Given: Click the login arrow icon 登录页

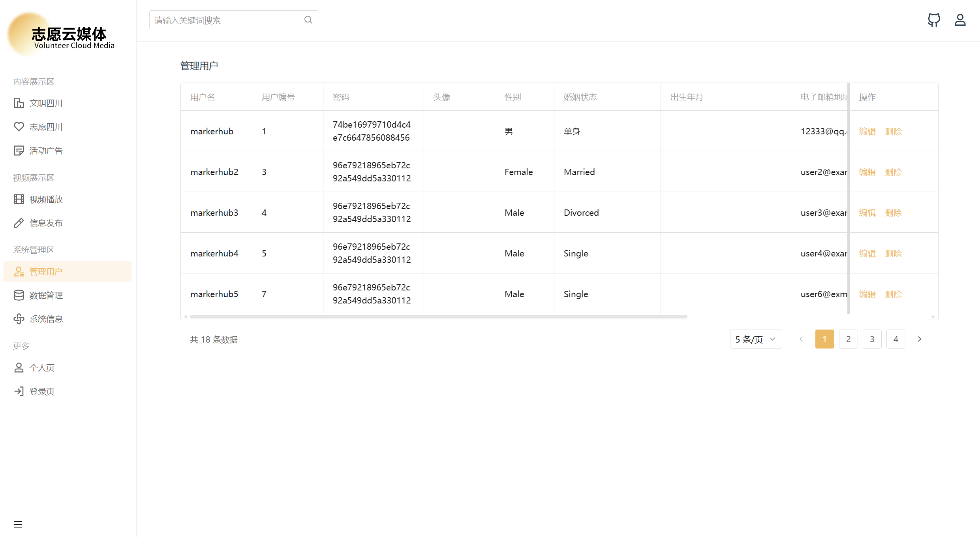Looking at the screenshot, I should [x=19, y=391].
